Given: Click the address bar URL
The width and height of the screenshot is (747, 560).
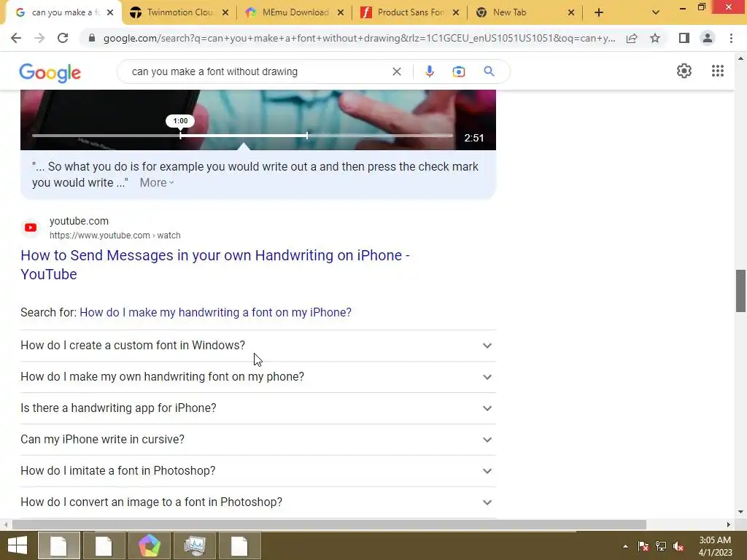Looking at the screenshot, I should click(x=359, y=38).
